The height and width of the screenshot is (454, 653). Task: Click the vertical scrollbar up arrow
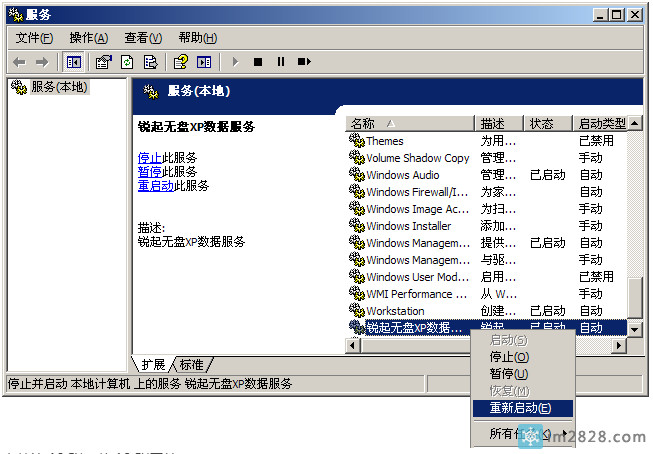point(634,124)
